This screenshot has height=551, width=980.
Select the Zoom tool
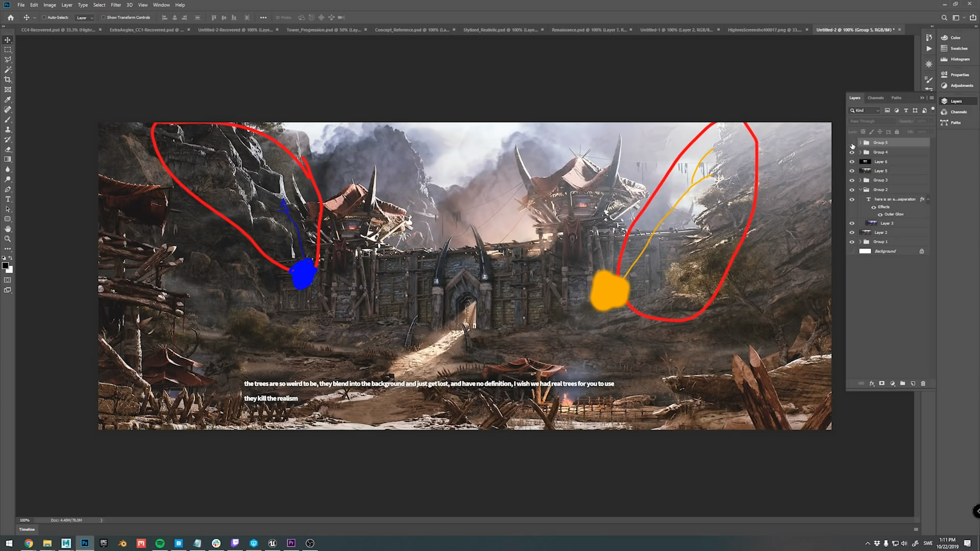[8, 239]
